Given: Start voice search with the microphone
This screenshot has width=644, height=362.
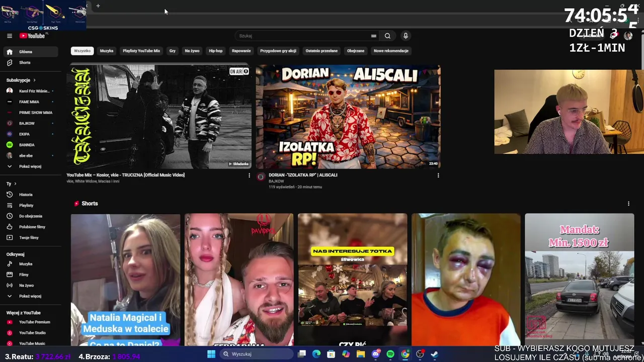Looking at the screenshot, I should (406, 36).
